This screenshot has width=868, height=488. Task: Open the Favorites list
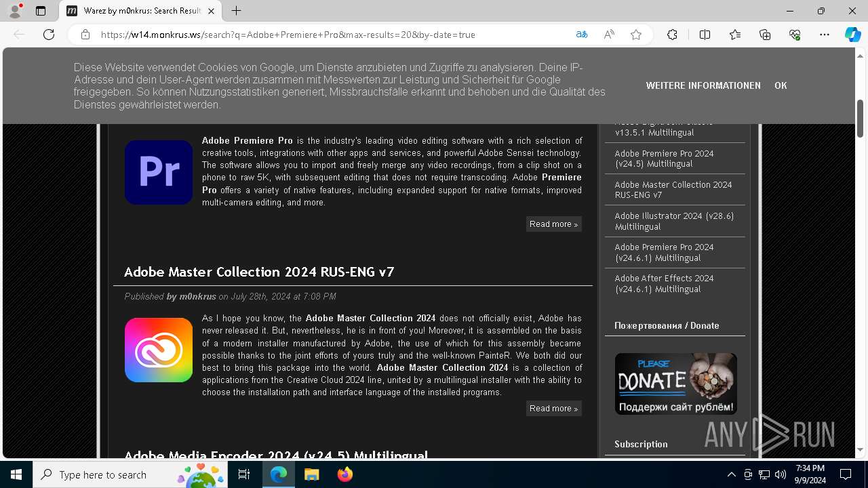pyautogui.click(x=735, y=35)
